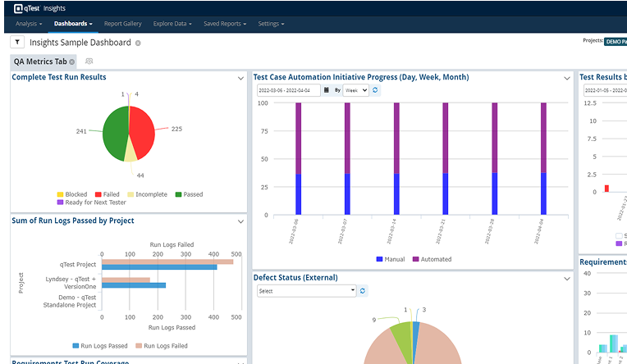The image size is (627, 364).
Task: Open the Defect Status Select dropdown
Action: (306, 290)
